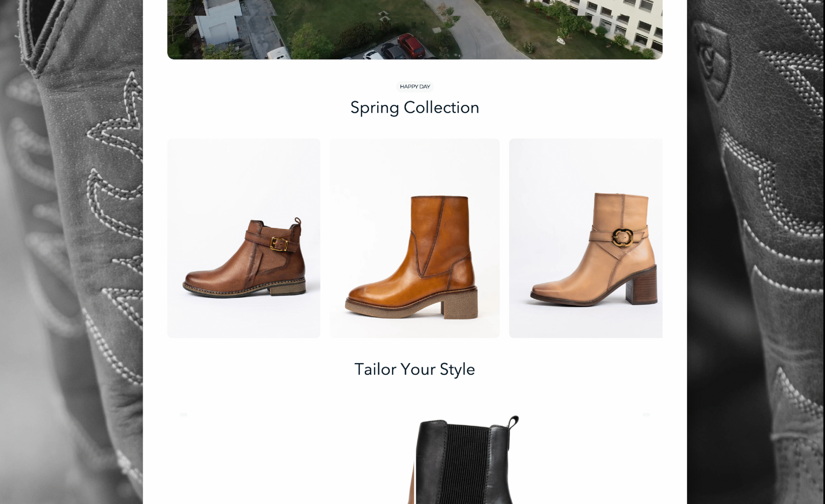This screenshot has height=504, width=825.
Task: Click the Tailor Your Style heading
Action: [x=415, y=369]
